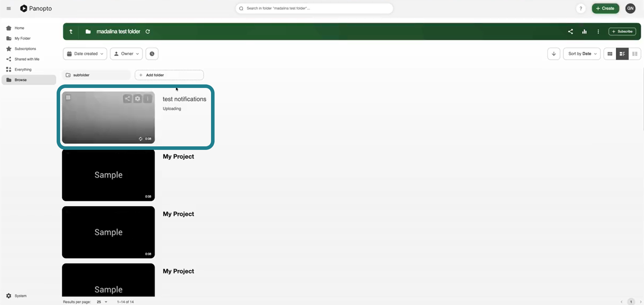The width and height of the screenshot is (644, 305).
Task: Click the 1–14 of 14 results text
Action: click(126, 302)
